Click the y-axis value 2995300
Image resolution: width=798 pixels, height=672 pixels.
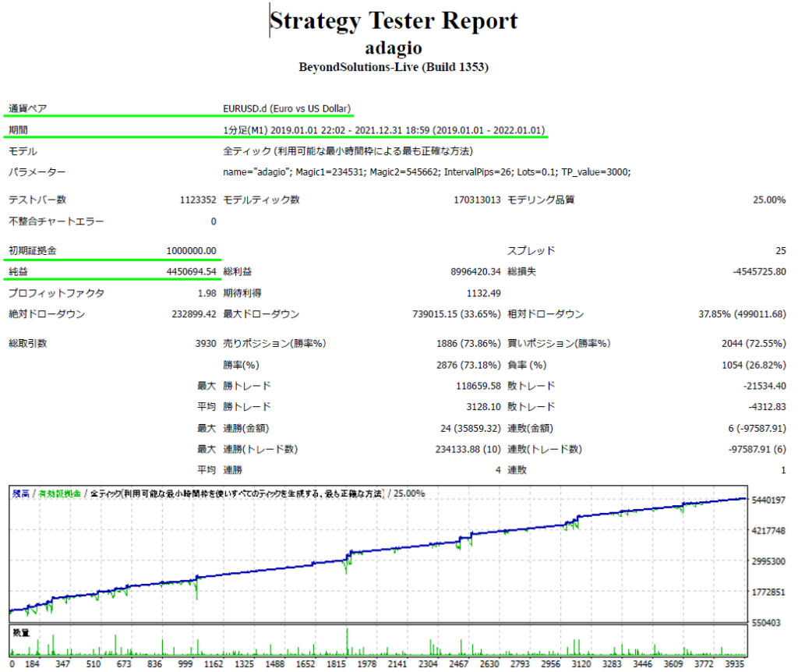click(768, 561)
